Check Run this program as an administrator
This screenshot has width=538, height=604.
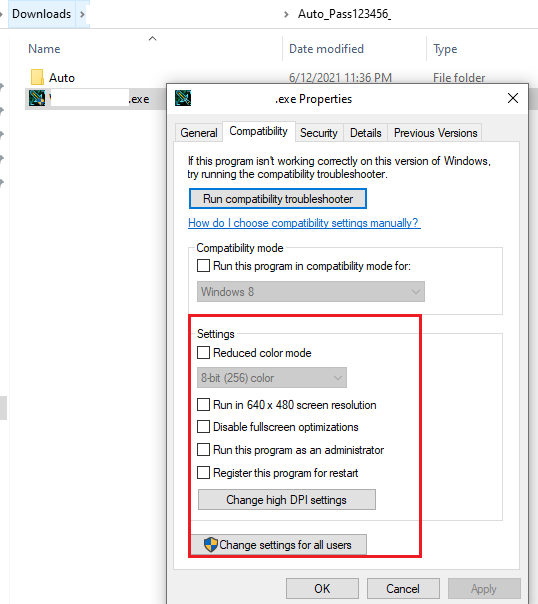pyautogui.click(x=203, y=450)
